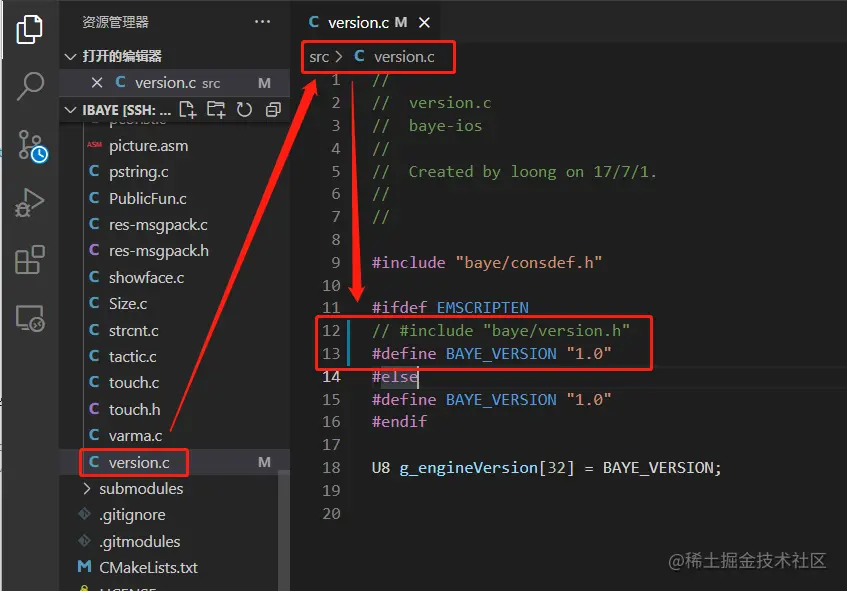Click BAYE_VERSION define on line 15
The image size is (847, 591).
(501, 400)
